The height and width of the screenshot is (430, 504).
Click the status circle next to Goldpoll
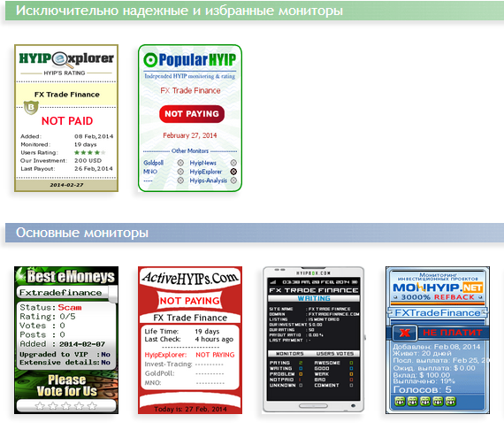(x=180, y=163)
